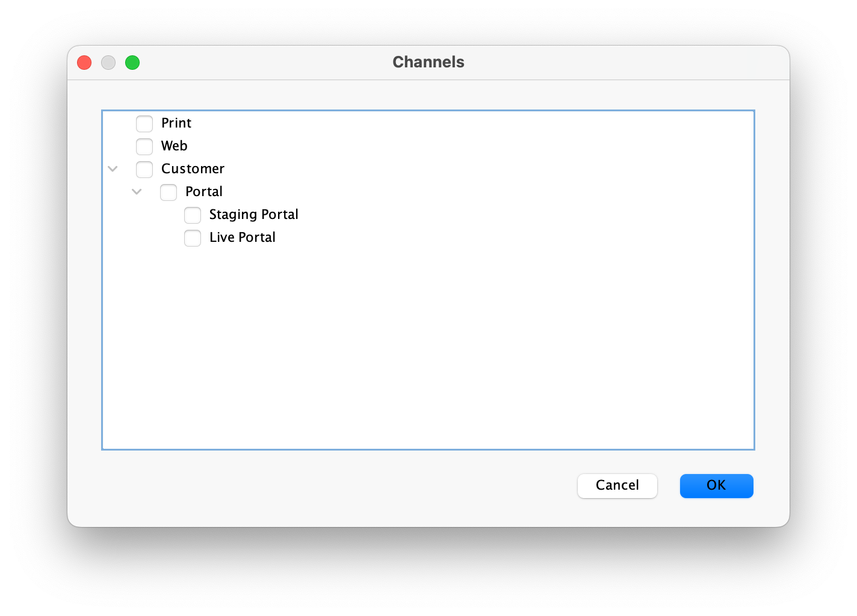Select the Live Portal tree entry
857x616 pixels.
[242, 237]
